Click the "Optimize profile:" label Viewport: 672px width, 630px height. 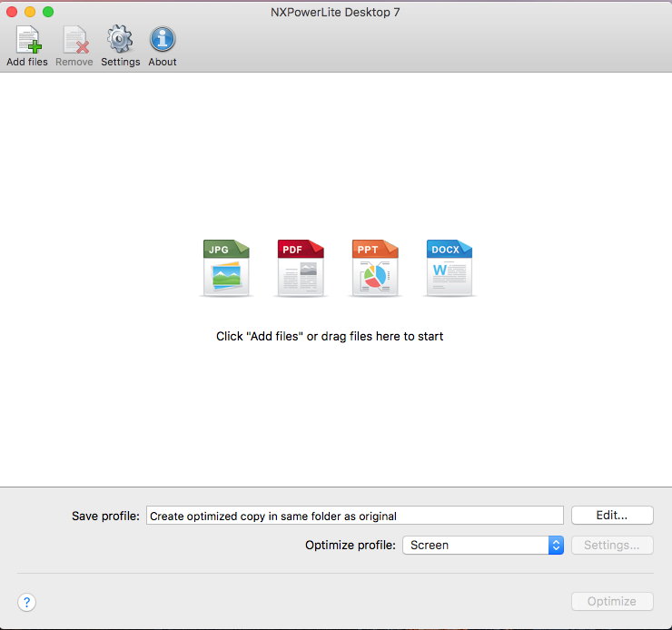(351, 546)
